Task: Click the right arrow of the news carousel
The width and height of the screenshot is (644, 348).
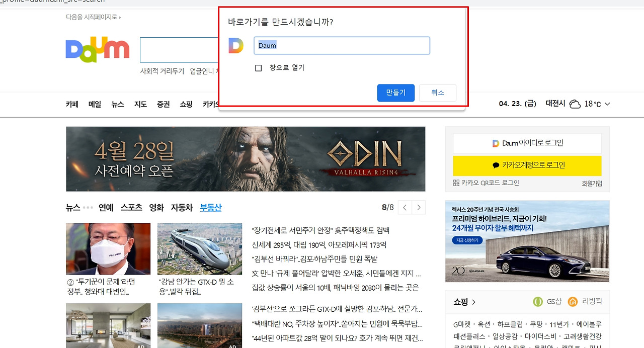Action: tap(419, 207)
